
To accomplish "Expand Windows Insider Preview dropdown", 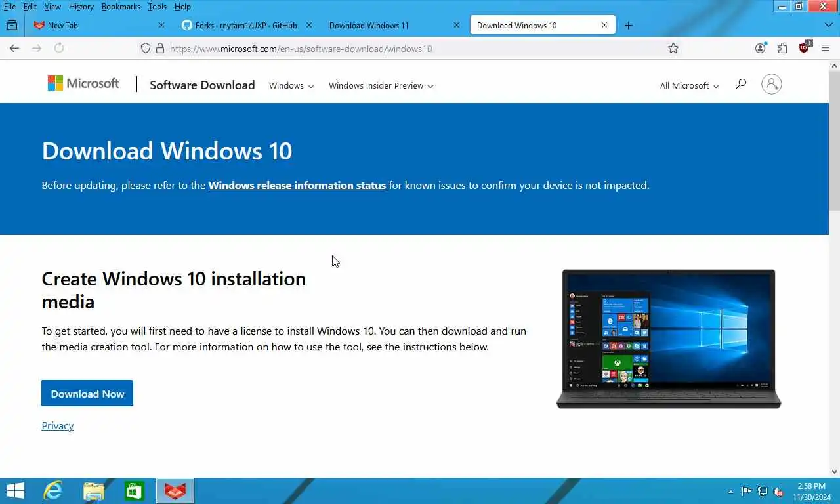I will [381, 85].
